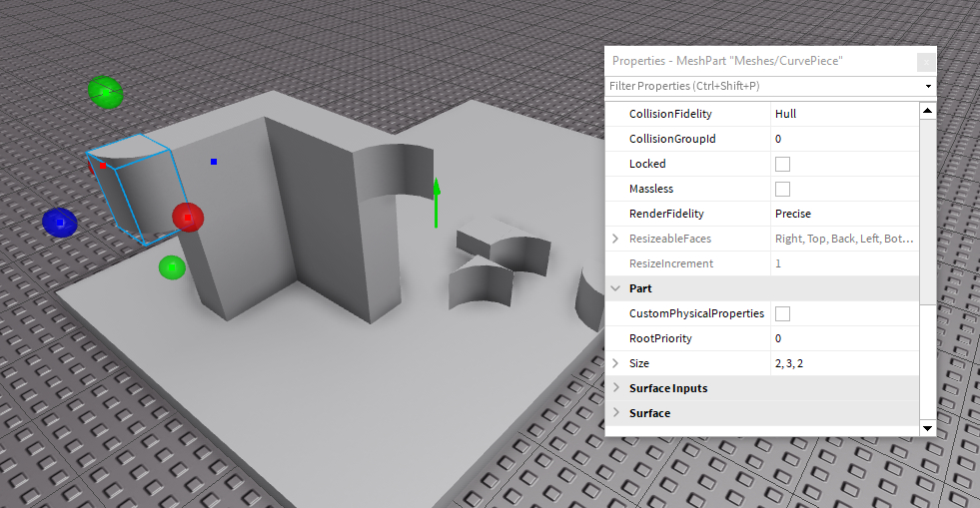Toggle the Massless checkbox

click(782, 189)
